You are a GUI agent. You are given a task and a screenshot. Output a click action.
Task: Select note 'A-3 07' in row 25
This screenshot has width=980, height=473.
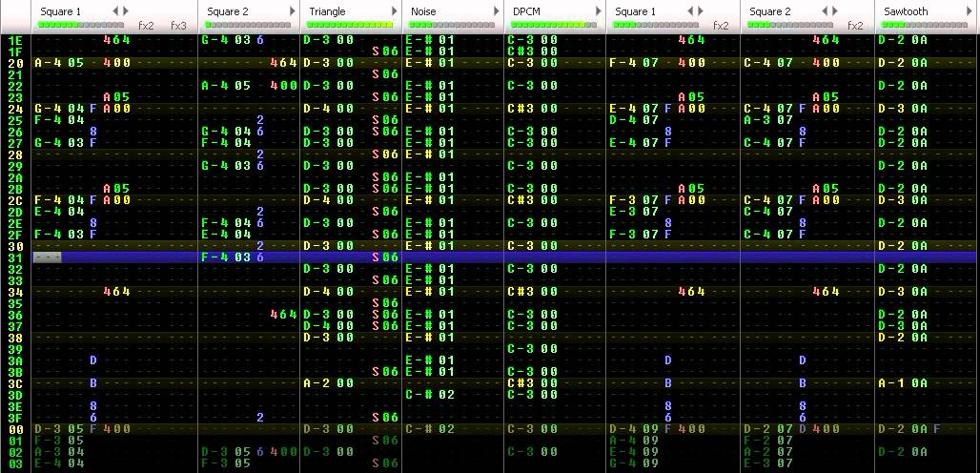point(768,120)
